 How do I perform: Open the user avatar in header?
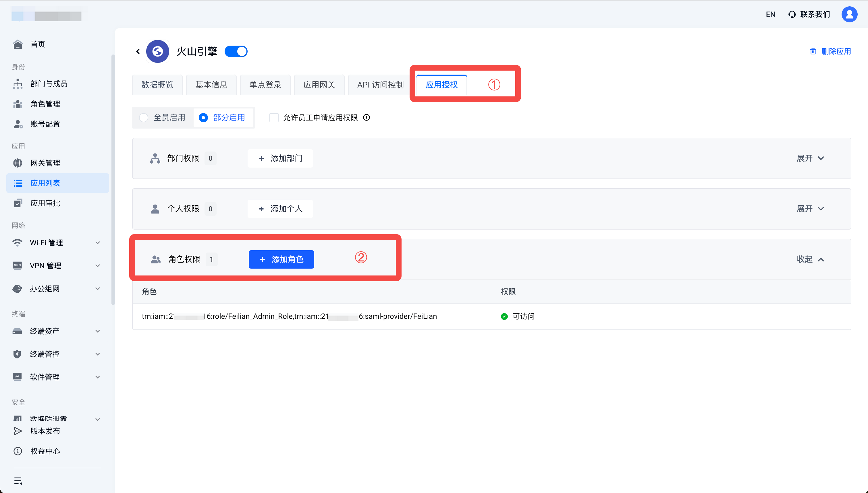point(849,14)
